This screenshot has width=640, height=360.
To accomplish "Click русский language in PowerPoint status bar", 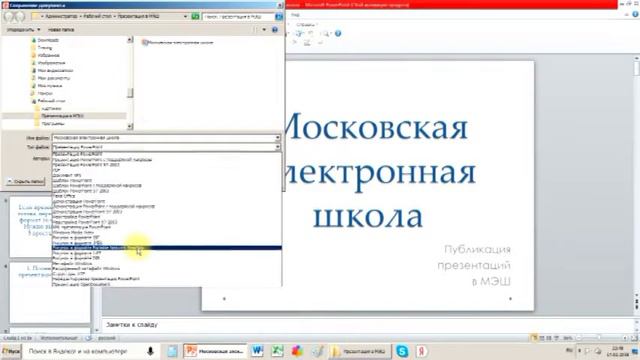I will [x=107, y=338].
